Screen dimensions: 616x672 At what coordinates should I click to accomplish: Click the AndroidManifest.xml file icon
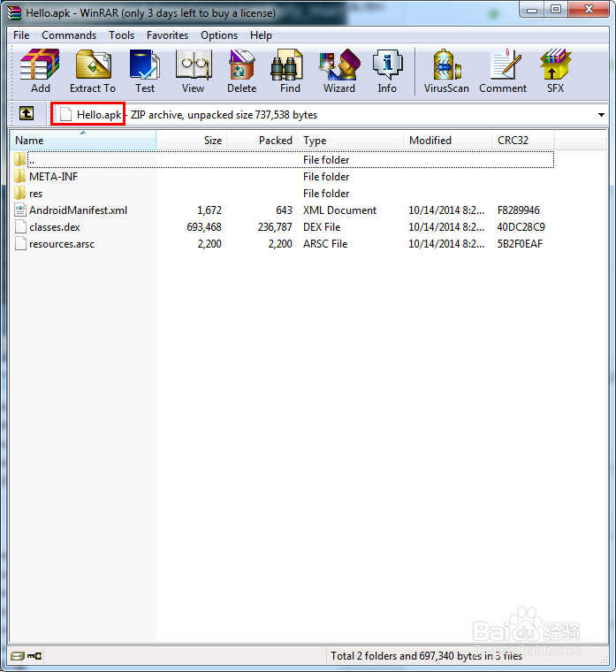pos(20,210)
